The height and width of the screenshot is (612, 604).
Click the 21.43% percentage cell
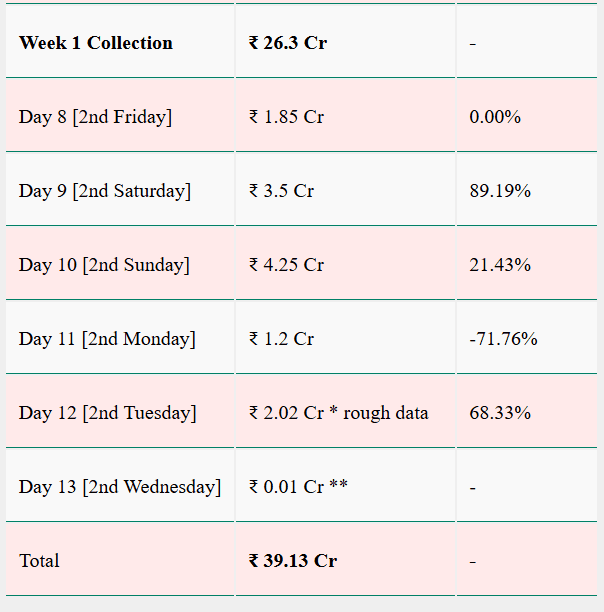(500, 265)
